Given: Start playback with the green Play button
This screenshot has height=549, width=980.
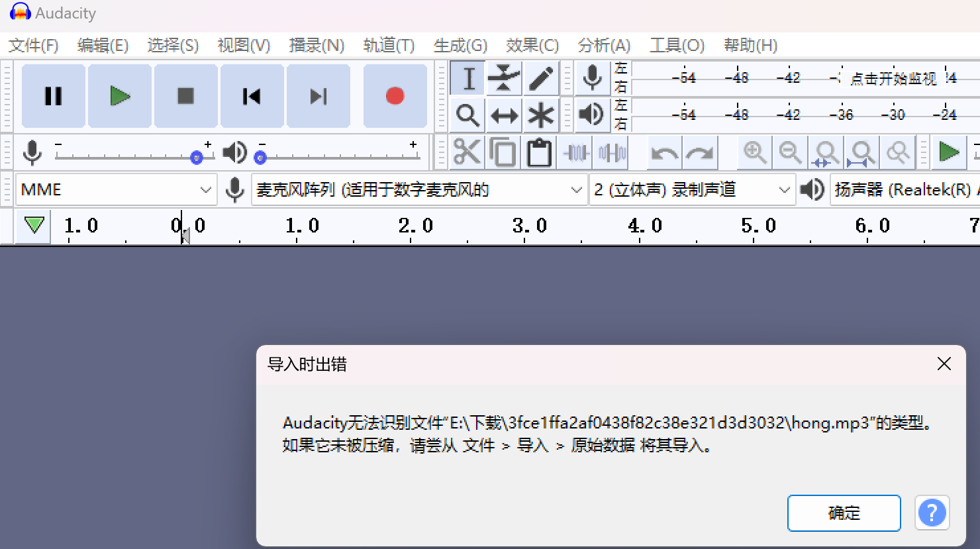Looking at the screenshot, I should [x=120, y=96].
